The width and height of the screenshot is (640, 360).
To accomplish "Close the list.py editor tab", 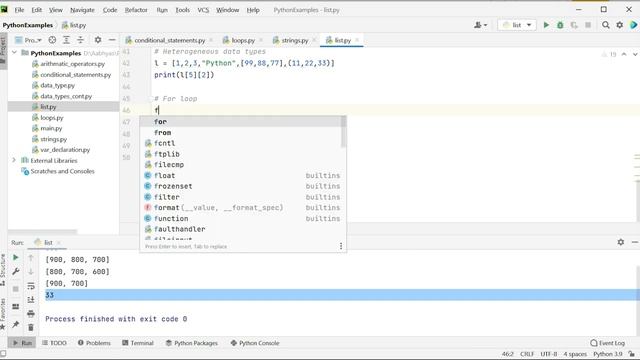I will (357, 40).
